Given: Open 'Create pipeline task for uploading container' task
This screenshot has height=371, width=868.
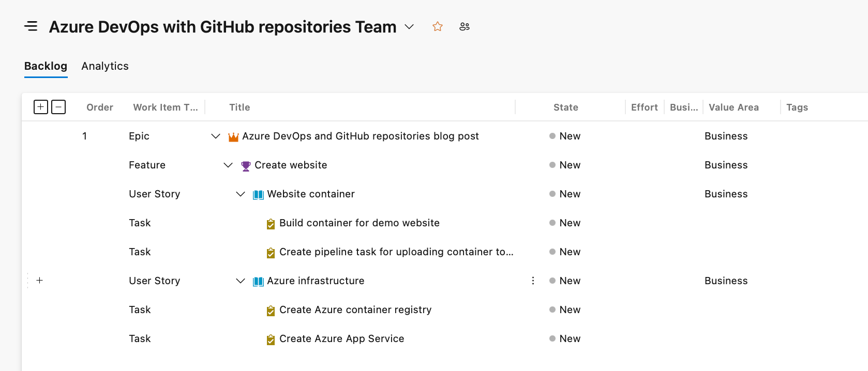Looking at the screenshot, I should 396,252.
